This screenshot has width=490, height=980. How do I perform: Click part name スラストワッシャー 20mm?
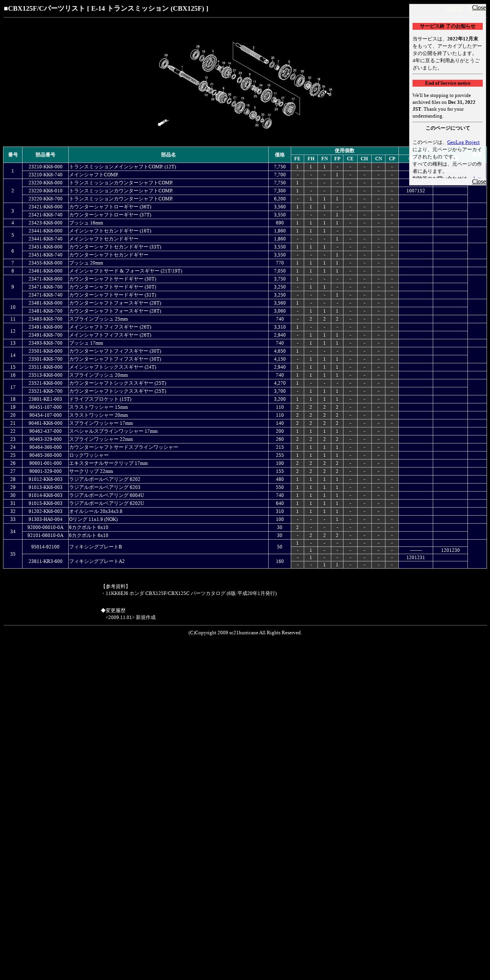pyautogui.click(x=98, y=415)
